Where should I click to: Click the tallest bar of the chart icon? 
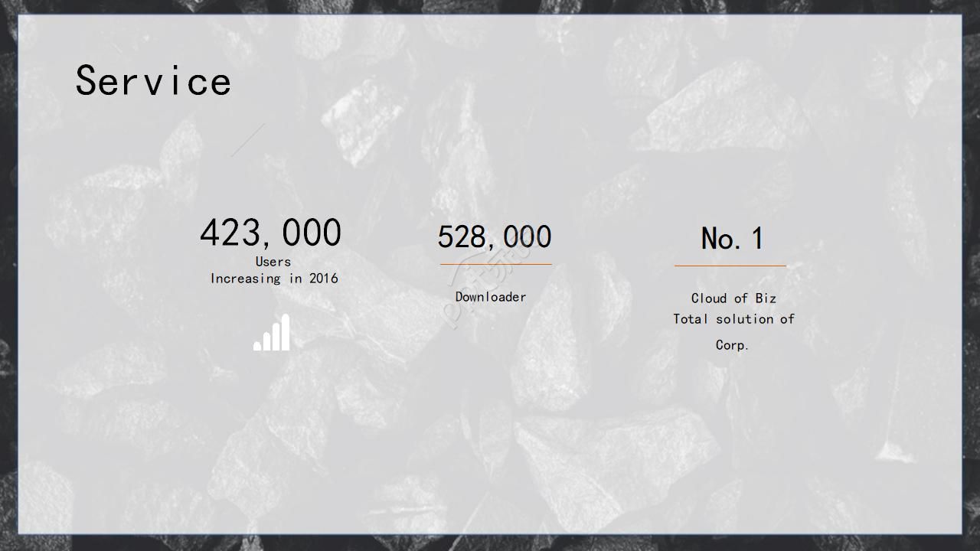pos(286,332)
